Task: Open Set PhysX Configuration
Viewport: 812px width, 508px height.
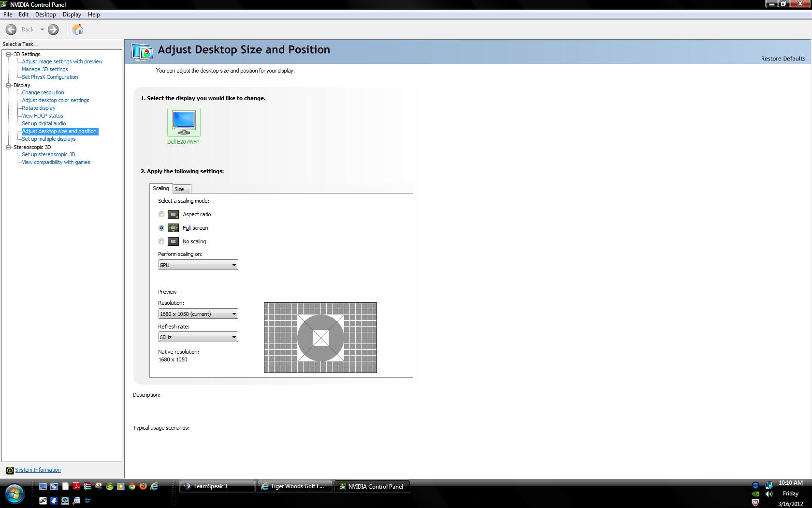Action: pos(50,77)
